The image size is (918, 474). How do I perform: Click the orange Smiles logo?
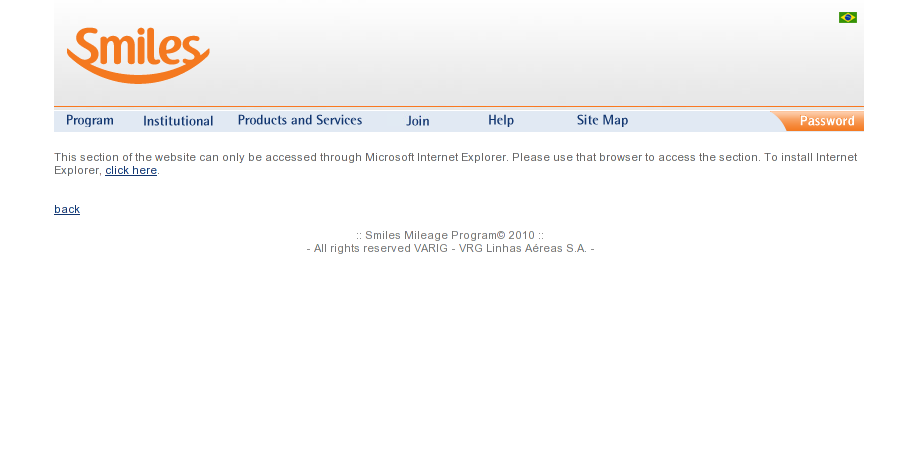tap(138, 55)
